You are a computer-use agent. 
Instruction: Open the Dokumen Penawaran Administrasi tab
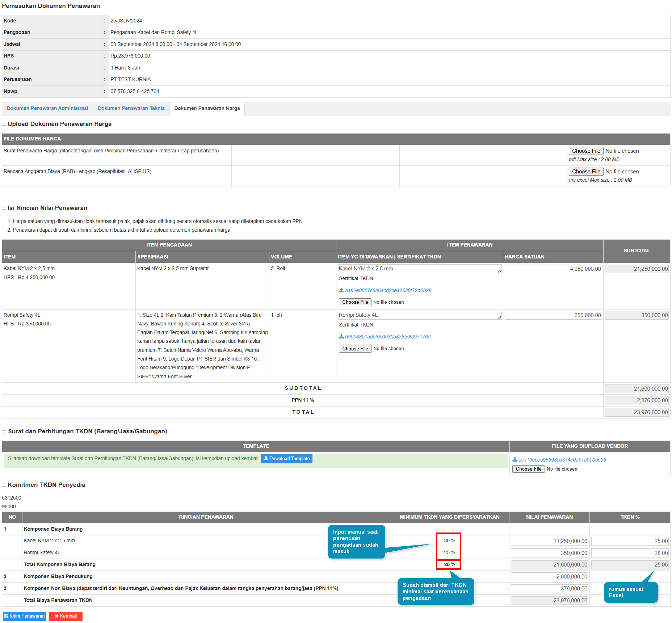coord(47,109)
